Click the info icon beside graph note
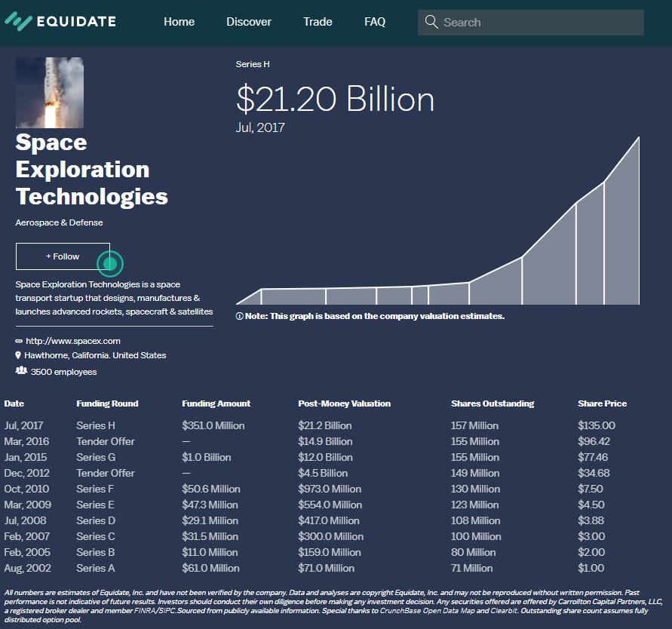Image resolution: width=672 pixels, height=629 pixels. [x=240, y=316]
